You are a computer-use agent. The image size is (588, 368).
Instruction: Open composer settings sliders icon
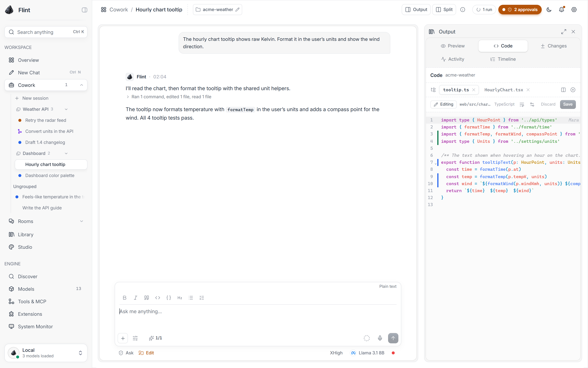pos(135,338)
